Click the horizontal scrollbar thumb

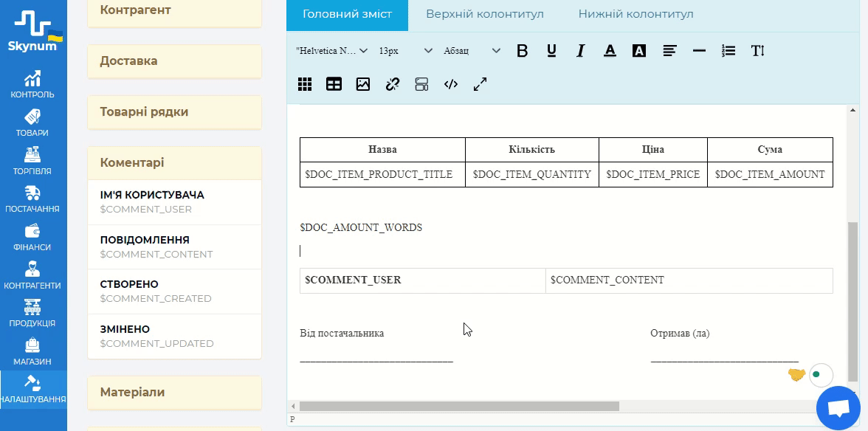[x=459, y=407]
